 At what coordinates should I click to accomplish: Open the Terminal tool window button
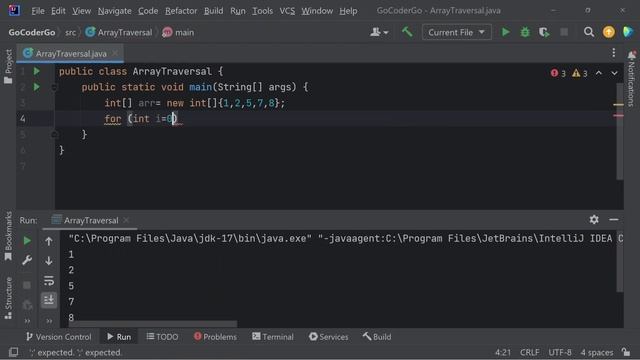273,337
